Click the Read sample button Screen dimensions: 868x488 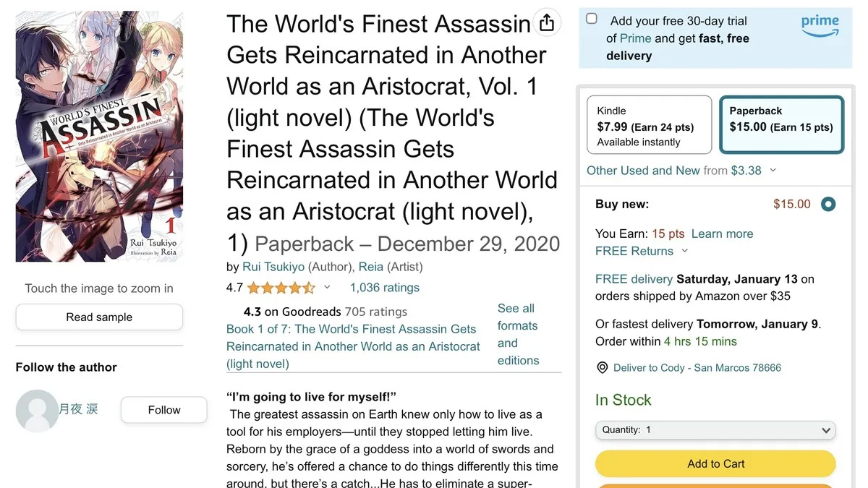pyautogui.click(x=99, y=317)
